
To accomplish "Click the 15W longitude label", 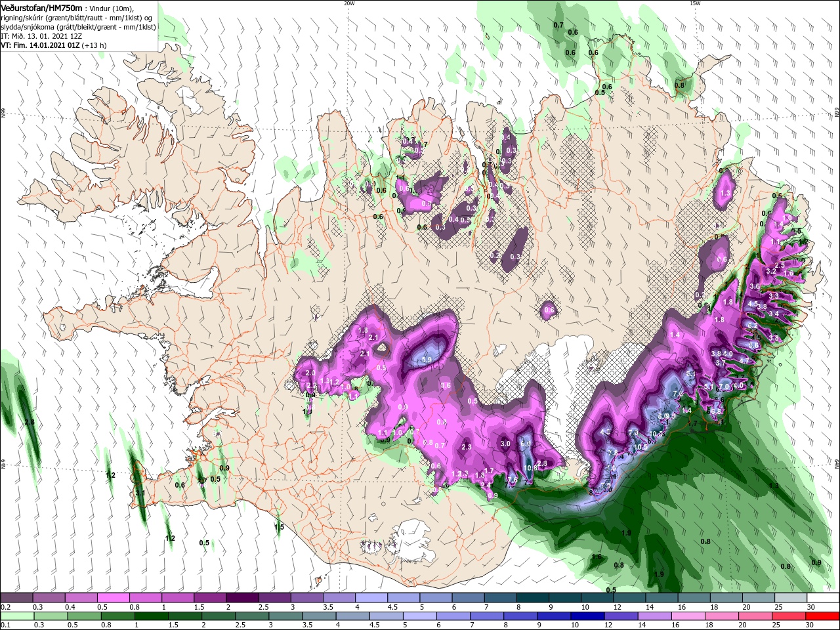I will (695, 3).
